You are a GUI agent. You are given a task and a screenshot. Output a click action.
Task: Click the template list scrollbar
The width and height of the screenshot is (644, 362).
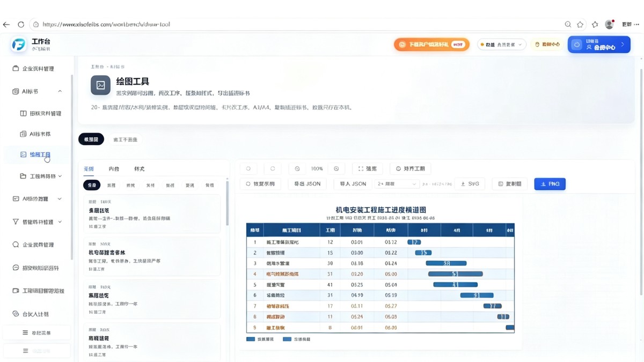tap(226, 201)
